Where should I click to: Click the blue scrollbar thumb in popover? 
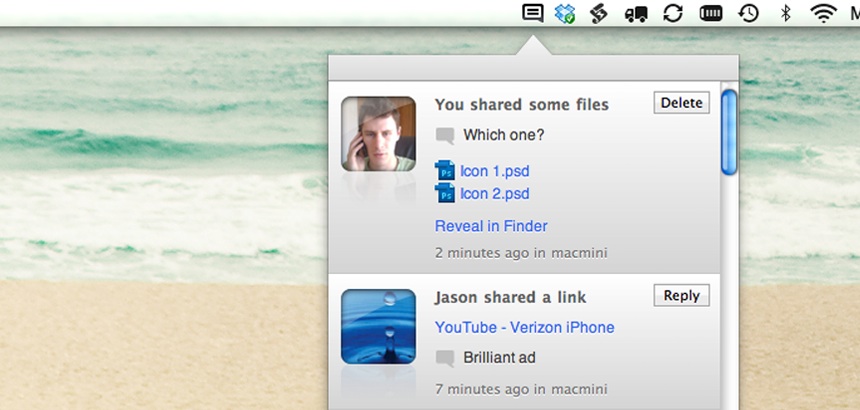(x=729, y=132)
